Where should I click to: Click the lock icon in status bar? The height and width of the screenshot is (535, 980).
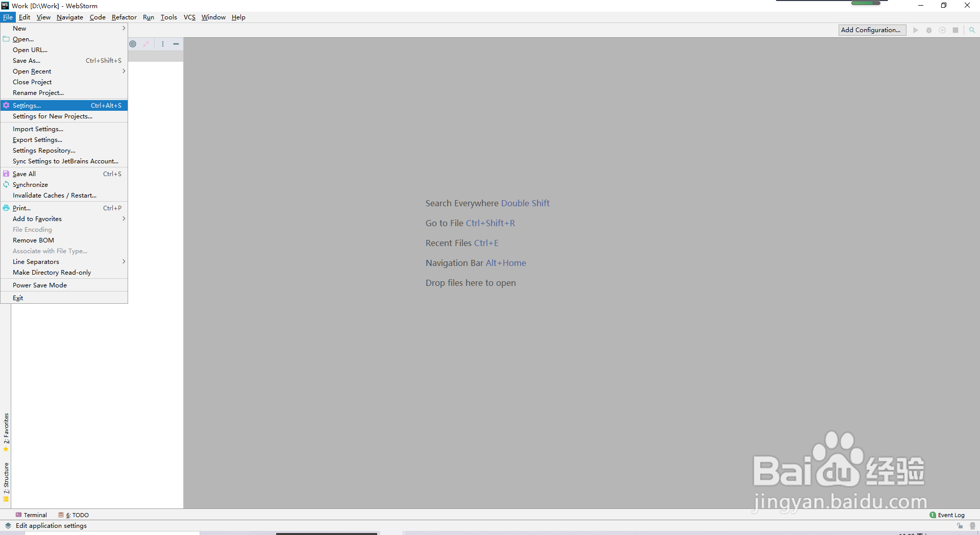[x=960, y=525]
